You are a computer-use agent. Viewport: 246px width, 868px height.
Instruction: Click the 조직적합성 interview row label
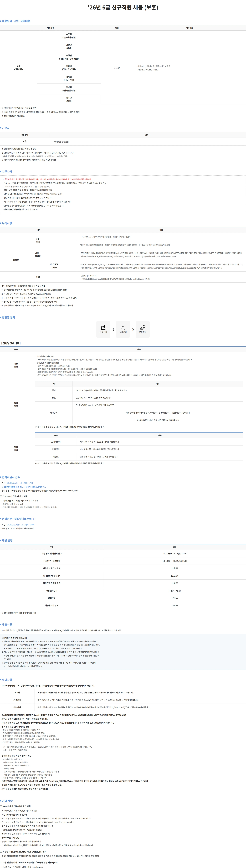tap(56, 442)
